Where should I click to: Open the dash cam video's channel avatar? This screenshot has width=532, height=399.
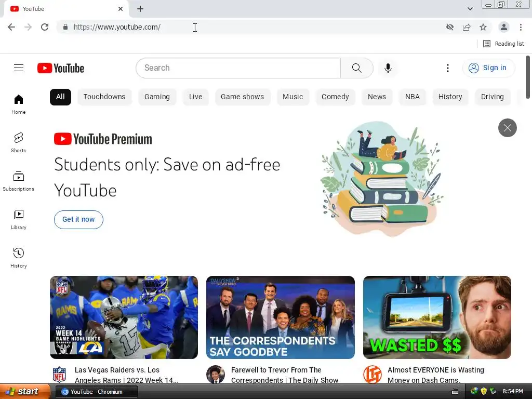[x=372, y=375]
